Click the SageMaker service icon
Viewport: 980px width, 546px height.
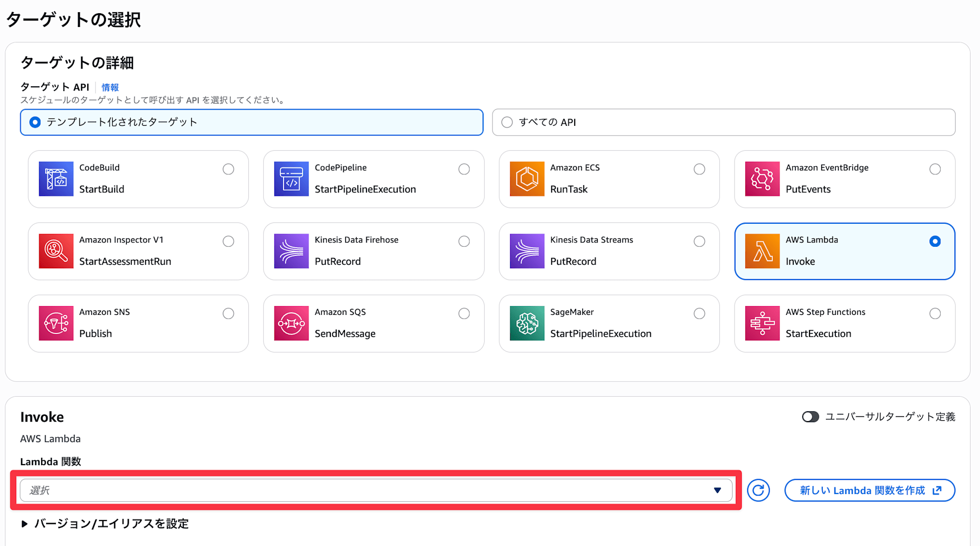pyautogui.click(x=527, y=323)
